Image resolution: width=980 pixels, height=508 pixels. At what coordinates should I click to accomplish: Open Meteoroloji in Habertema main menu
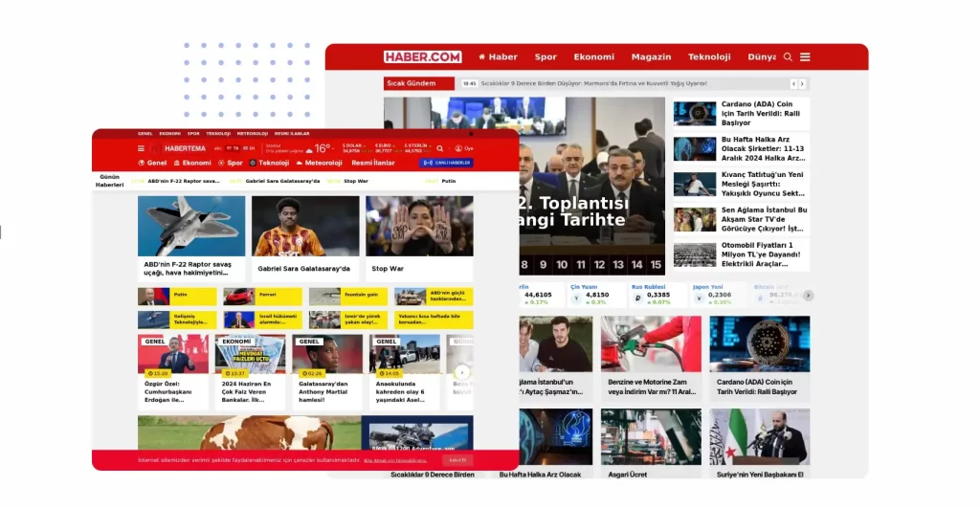[319, 163]
